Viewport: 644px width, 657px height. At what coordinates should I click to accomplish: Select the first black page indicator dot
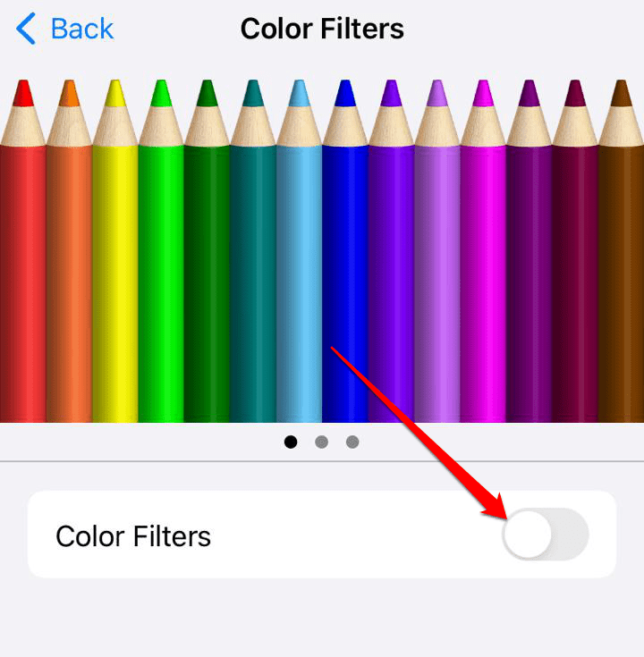pos(291,442)
